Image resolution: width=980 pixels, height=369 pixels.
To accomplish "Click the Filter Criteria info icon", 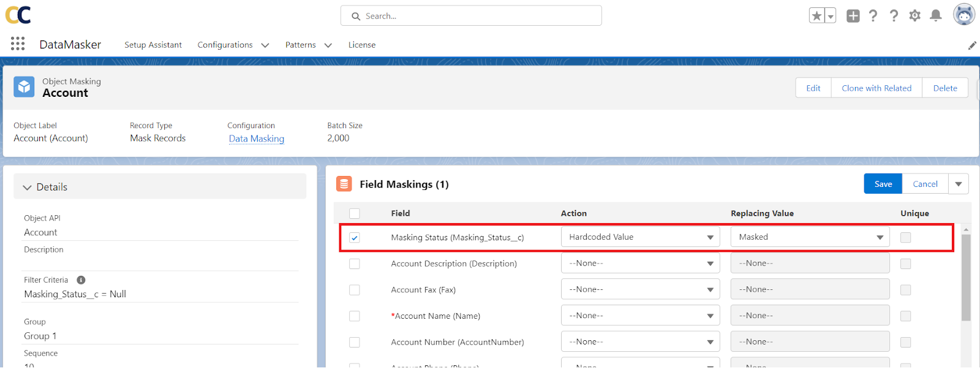I will [81, 280].
